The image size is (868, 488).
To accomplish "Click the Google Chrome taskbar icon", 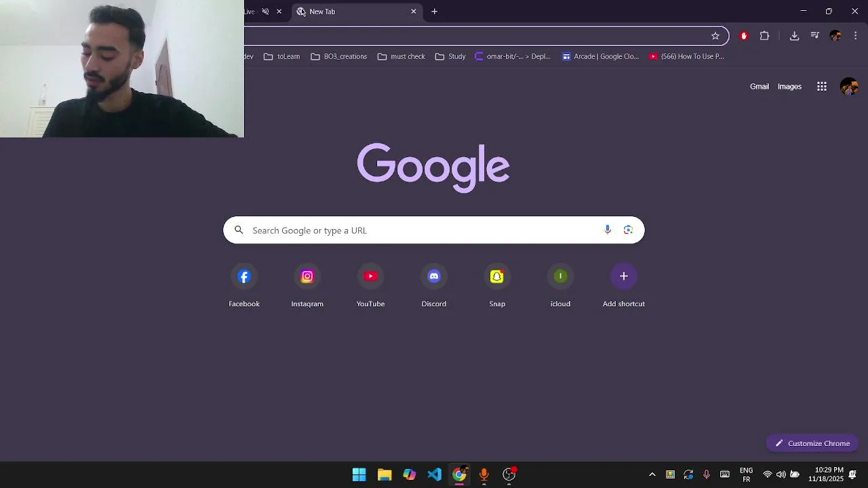I will 460,474.
